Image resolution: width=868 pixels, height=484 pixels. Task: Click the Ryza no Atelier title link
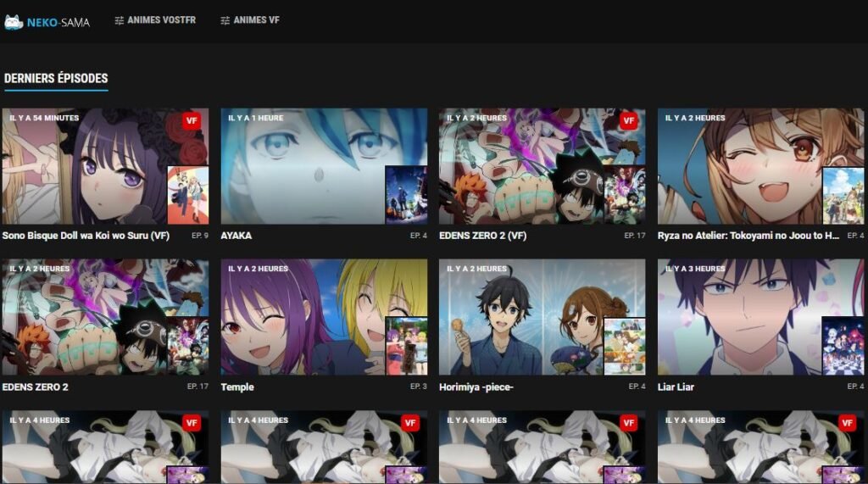(748, 236)
